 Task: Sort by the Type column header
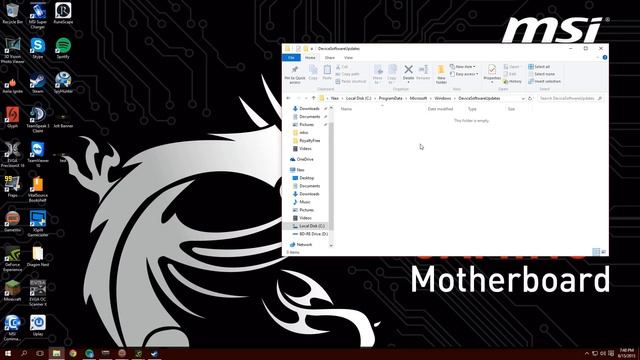tap(472, 109)
